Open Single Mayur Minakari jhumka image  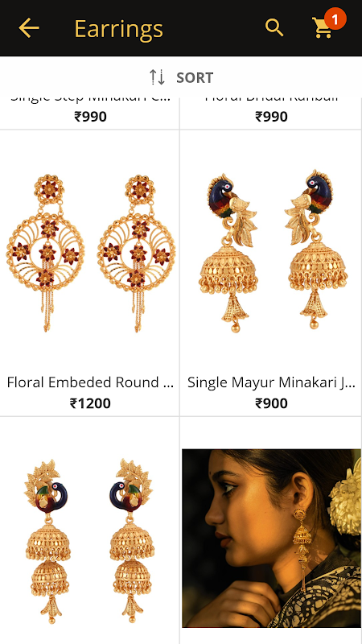(272, 250)
